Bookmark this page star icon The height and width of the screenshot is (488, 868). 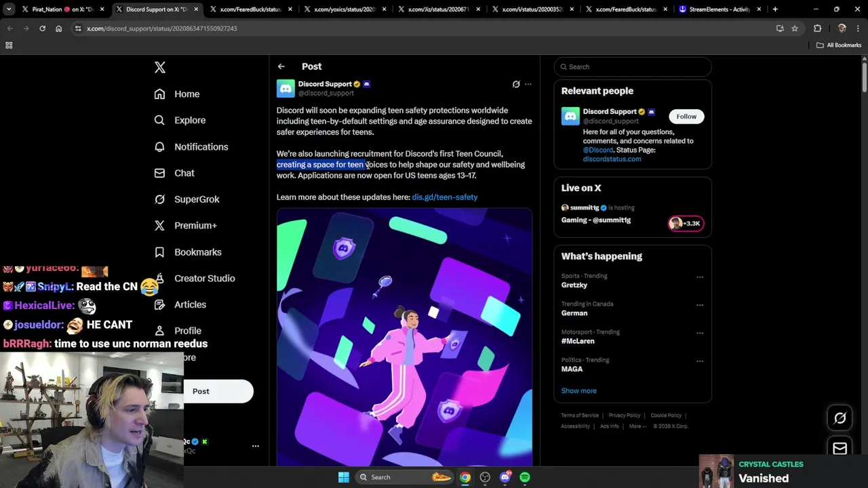click(x=795, y=28)
